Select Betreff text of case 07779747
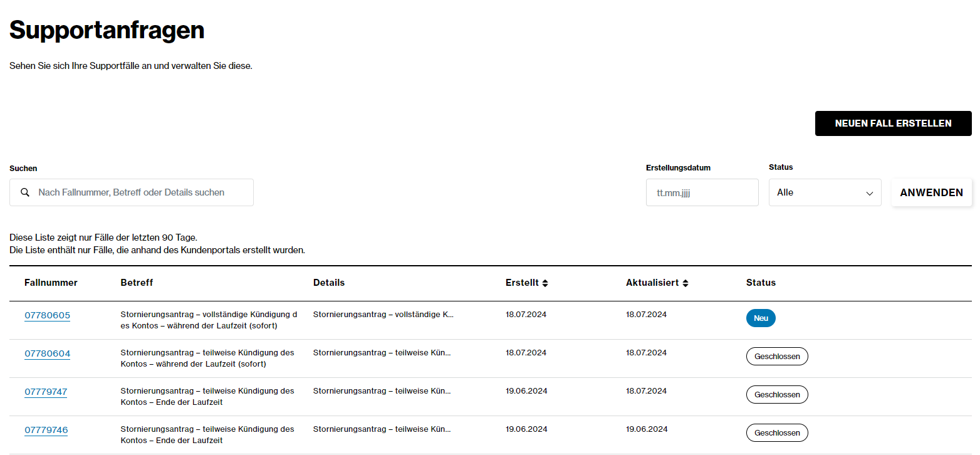Viewport: 980px width, 455px height. click(207, 397)
